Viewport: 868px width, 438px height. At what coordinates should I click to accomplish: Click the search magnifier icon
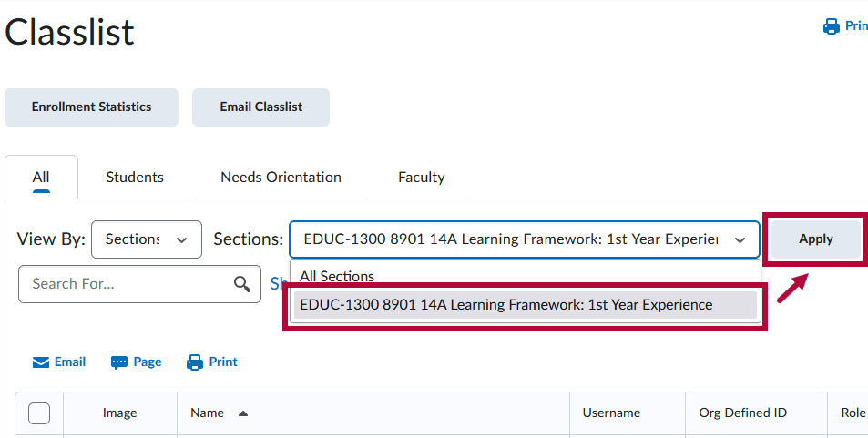pyautogui.click(x=241, y=284)
